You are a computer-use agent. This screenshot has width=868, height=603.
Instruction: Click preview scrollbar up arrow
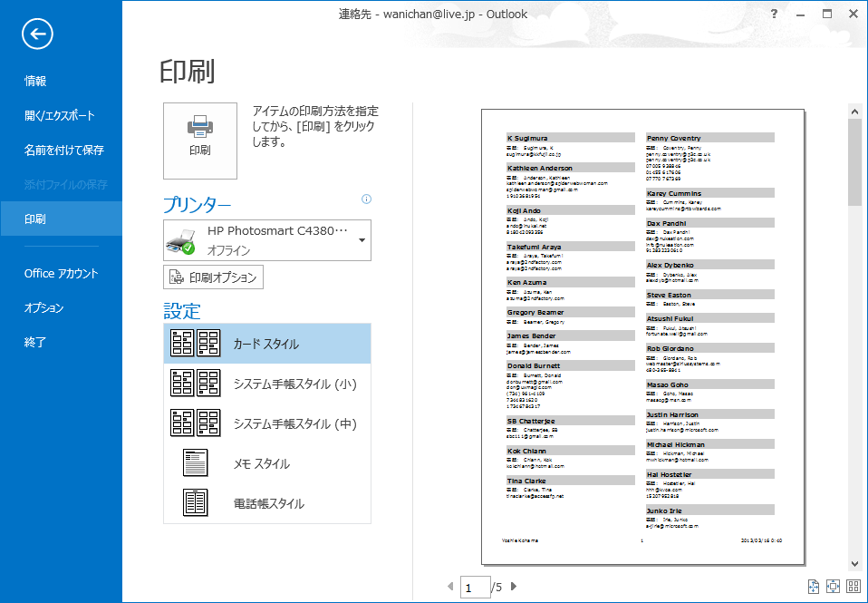click(854, 112)
